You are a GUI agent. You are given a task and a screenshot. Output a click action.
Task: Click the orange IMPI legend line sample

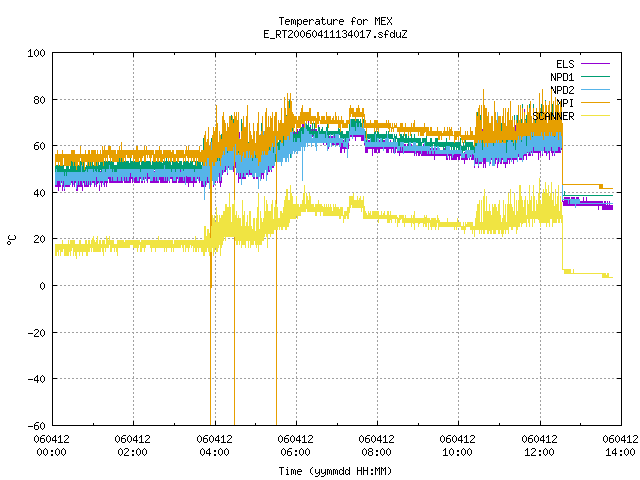pos(595,102)
